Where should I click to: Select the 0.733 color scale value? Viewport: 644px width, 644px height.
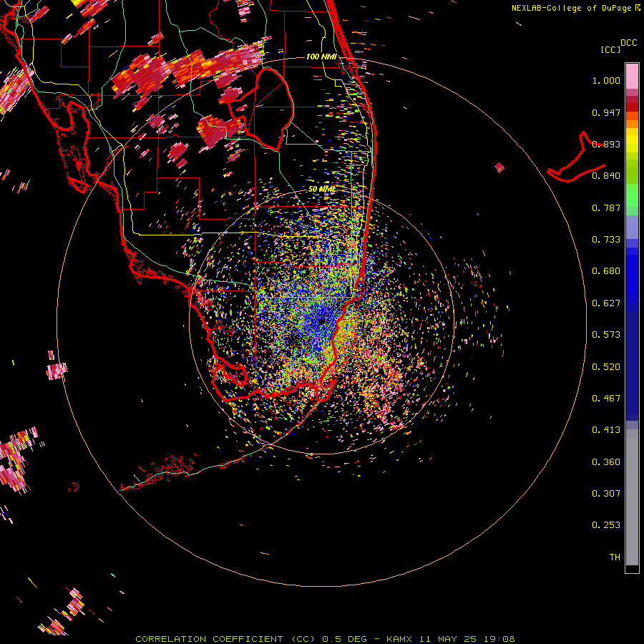606,240
